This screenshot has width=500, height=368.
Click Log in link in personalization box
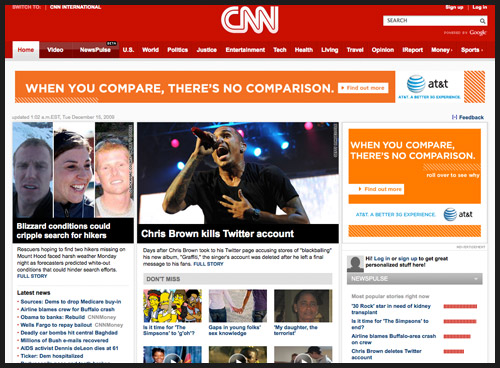click(382, 259)
